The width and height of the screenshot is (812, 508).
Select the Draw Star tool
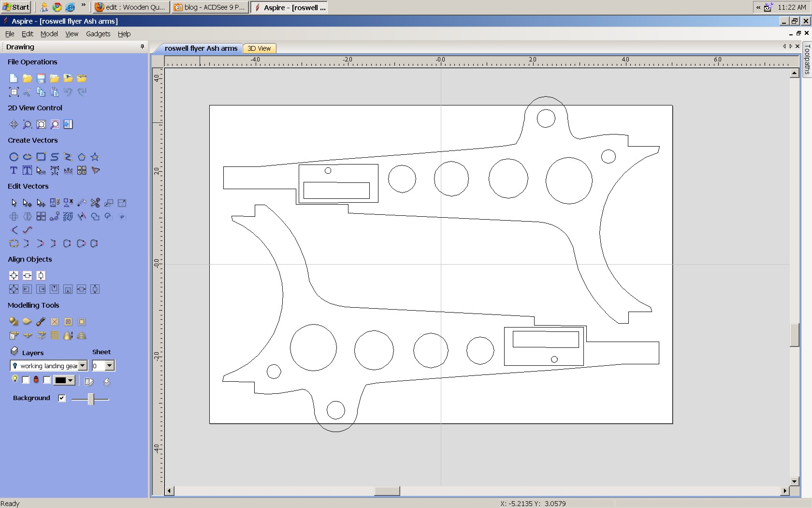tap(95, 157)
